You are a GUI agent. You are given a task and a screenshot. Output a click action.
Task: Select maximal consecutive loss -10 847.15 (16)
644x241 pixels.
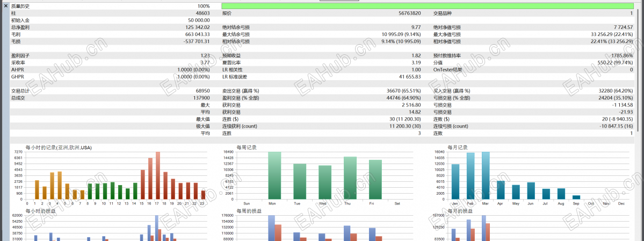click(x=616, y=126)
